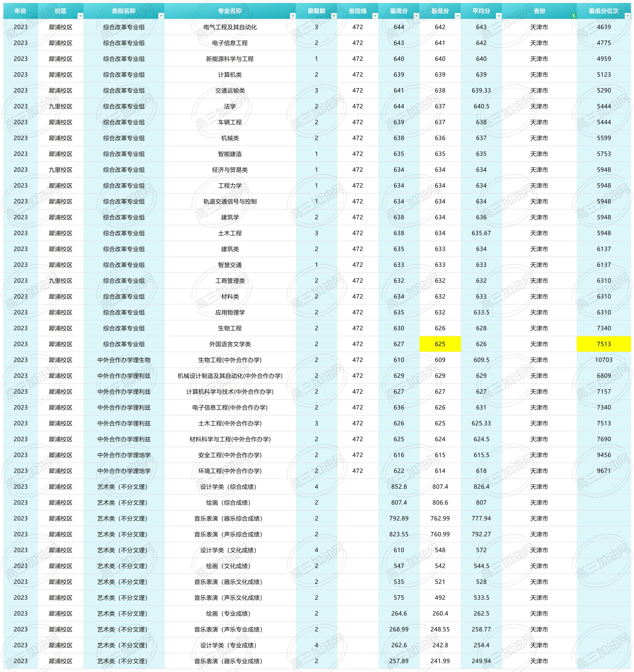Image resolution: width=634 pixels, height=672 pixels.
Task: Select the 环境工程(中外合作办学) major cell
Action: [x=230, y=471]
